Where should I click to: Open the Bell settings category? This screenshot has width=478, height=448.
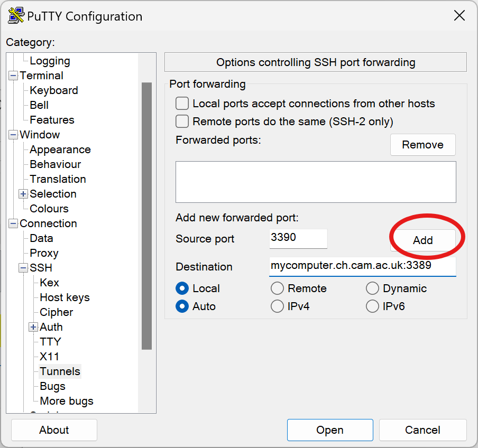pos(39,105)
